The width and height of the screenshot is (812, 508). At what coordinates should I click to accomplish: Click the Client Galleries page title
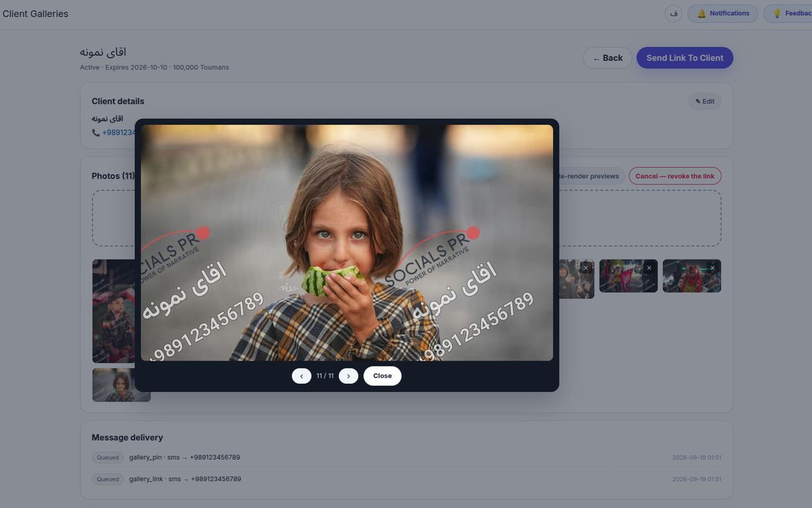click(x=35, y=14)
